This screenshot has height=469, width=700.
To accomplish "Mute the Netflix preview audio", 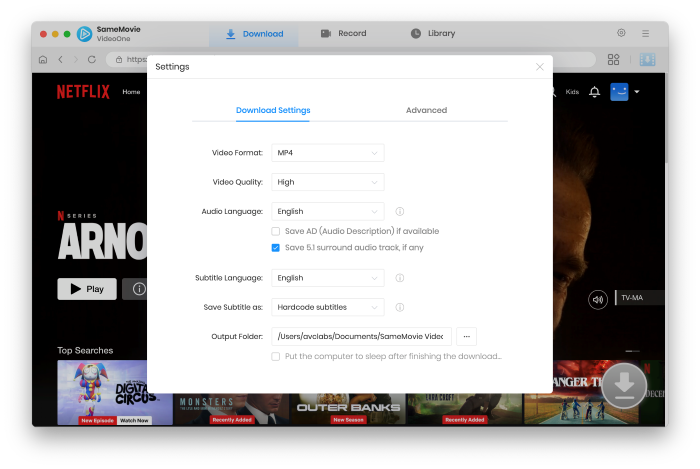I will (x=598, y=299).
